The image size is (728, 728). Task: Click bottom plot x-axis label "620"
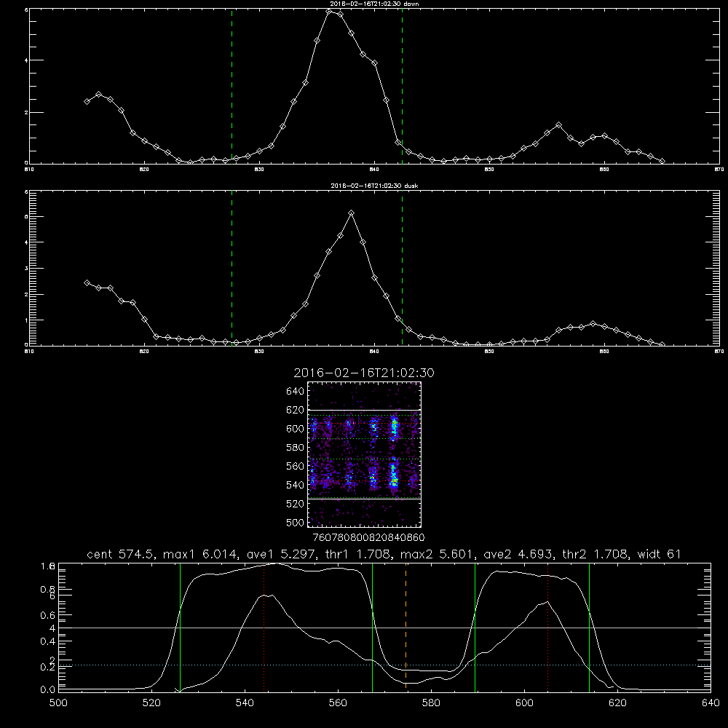coord(617,703)
